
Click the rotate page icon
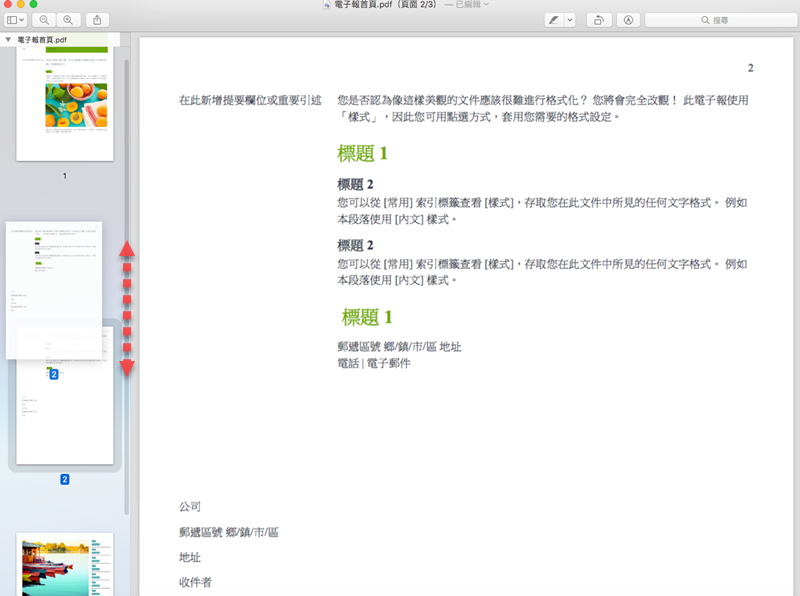598,20
